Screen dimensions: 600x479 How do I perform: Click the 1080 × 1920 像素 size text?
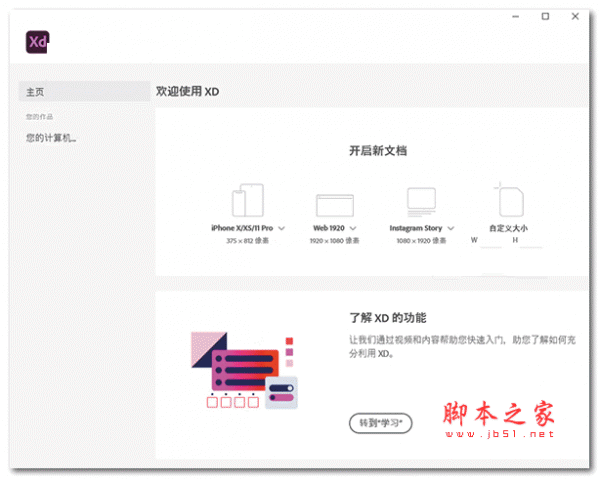coord(421,241)
